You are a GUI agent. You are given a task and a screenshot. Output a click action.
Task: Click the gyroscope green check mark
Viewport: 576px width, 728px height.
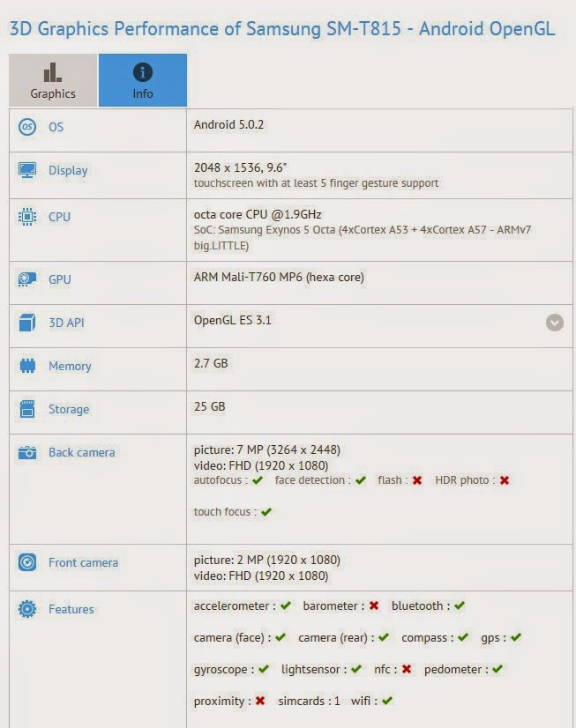pyautogui.click(x=264, y=669)
